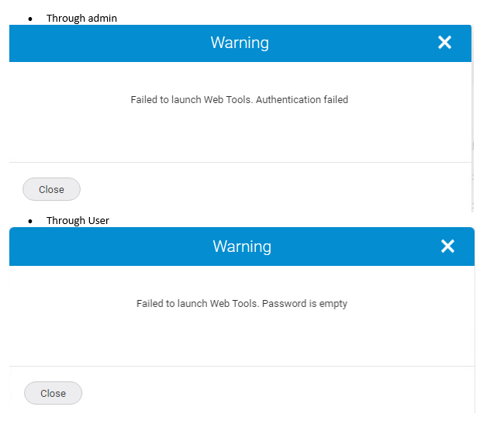The image size is (504, 424).
Task: Click the divider line above first Close button
Action: (240, 163)
